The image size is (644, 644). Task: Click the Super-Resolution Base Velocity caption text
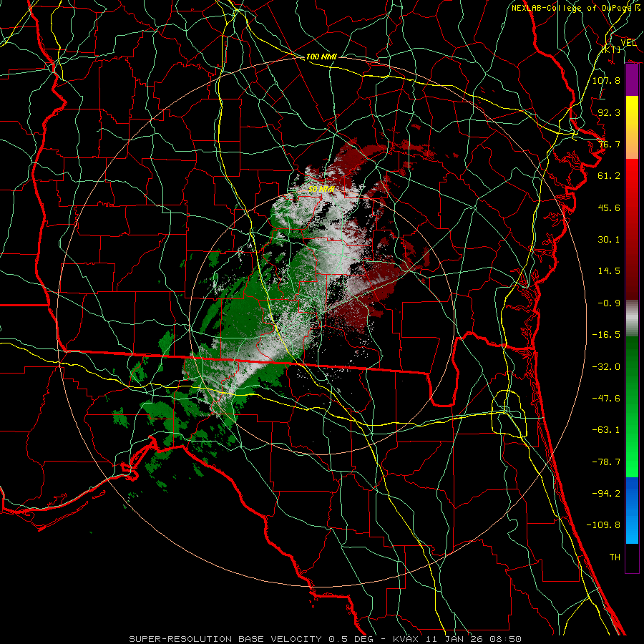coord(326,639)
